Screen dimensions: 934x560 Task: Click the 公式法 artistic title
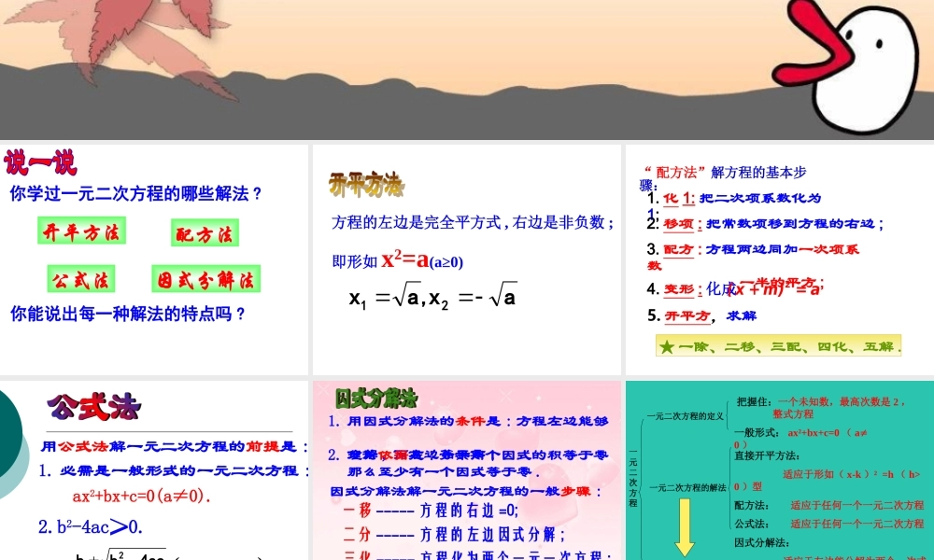94,407
